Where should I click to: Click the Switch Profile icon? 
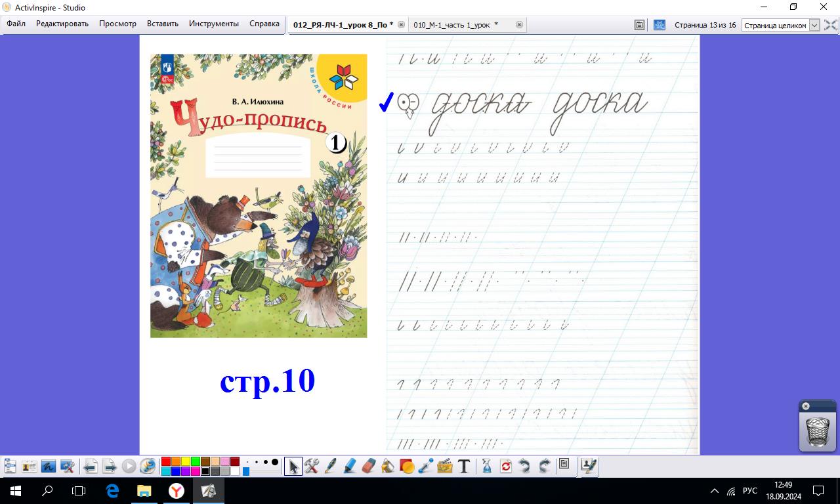point(29,467)
